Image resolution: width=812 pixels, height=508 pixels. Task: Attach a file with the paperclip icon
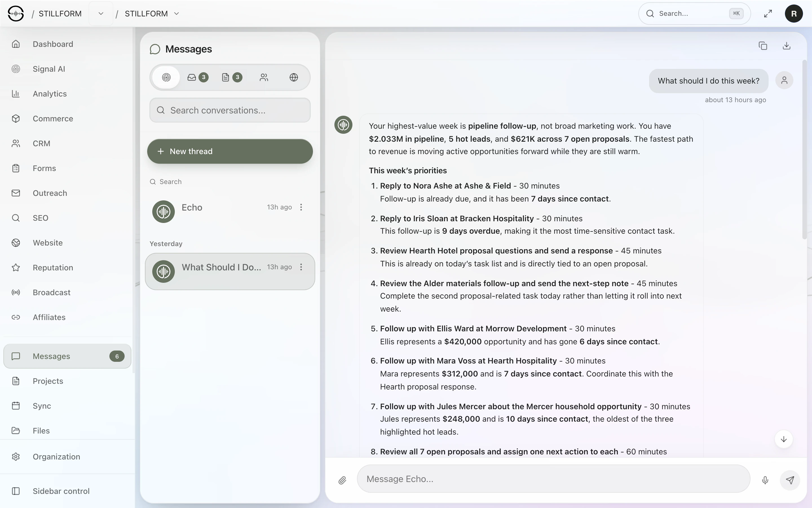(342, 480)
